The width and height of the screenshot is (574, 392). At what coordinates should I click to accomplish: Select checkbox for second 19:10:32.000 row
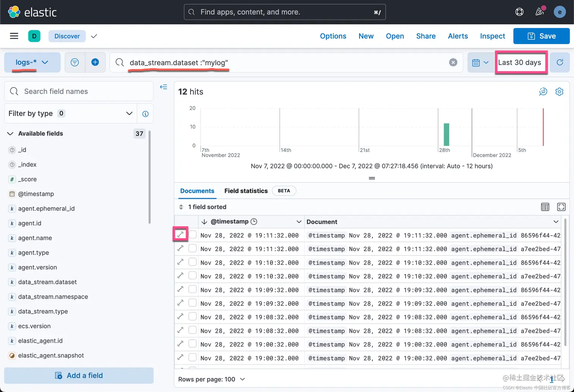[x=193, y=276]
